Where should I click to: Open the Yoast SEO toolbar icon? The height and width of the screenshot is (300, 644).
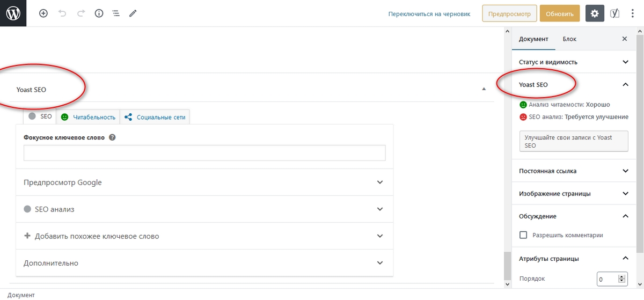(x=616, y=13)
